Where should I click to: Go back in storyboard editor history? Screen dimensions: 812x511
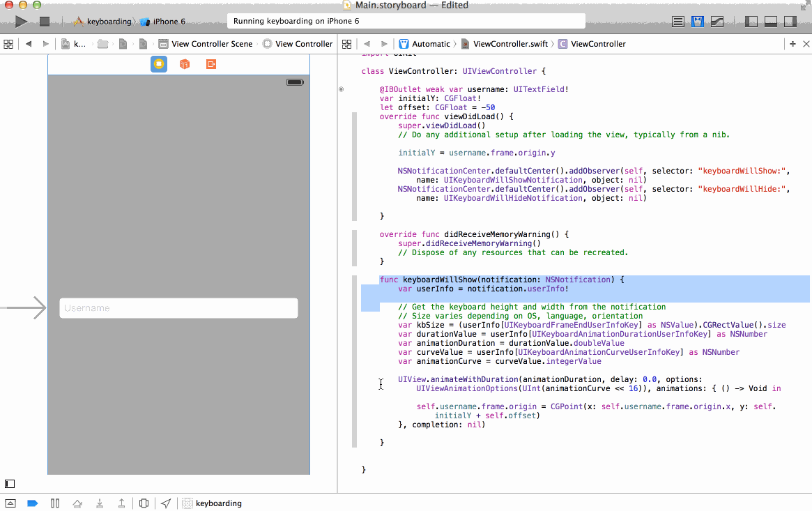click(29, 44)
